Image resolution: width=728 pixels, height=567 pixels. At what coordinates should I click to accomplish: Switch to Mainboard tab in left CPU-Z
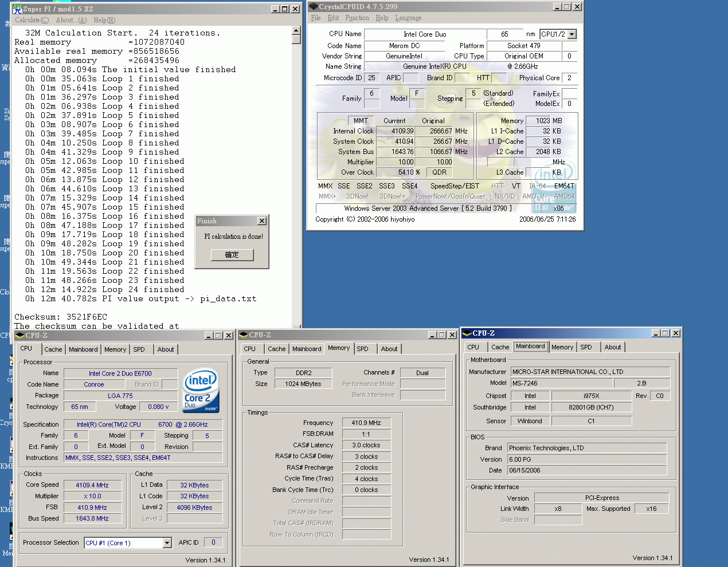pos(83,349)
